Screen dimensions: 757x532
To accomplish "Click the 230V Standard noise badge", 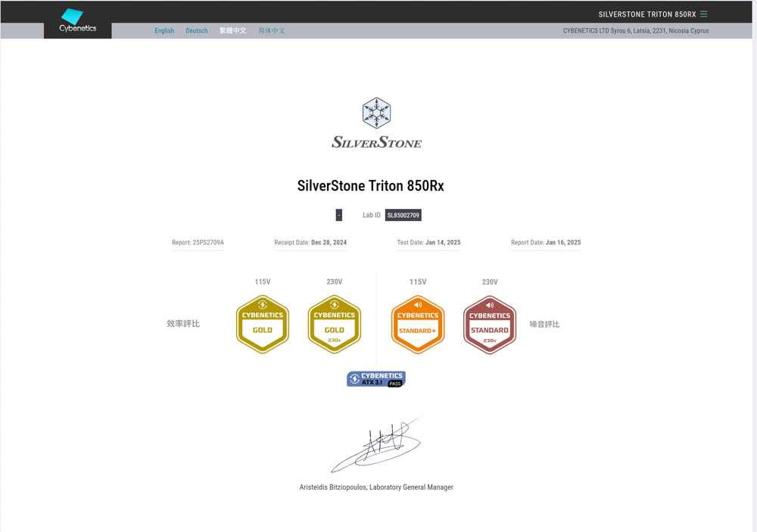I will [x=490, y=325].
